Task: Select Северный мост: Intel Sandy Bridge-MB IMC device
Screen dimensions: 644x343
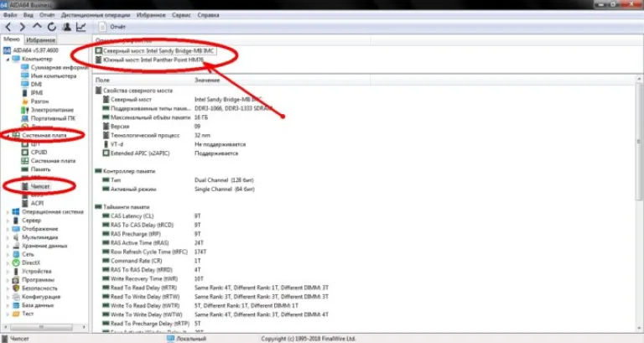Action: point(154,51)
